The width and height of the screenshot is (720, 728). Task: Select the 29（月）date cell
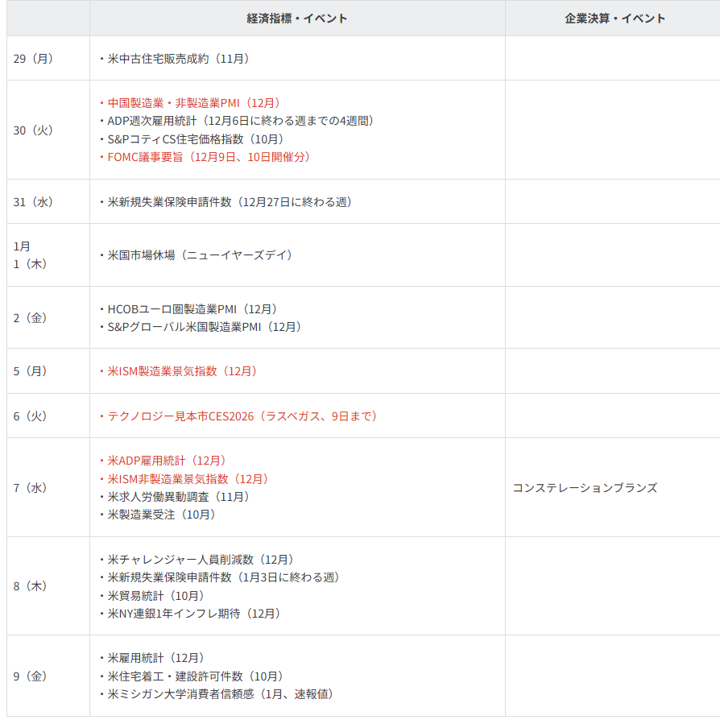click(34, 58)
